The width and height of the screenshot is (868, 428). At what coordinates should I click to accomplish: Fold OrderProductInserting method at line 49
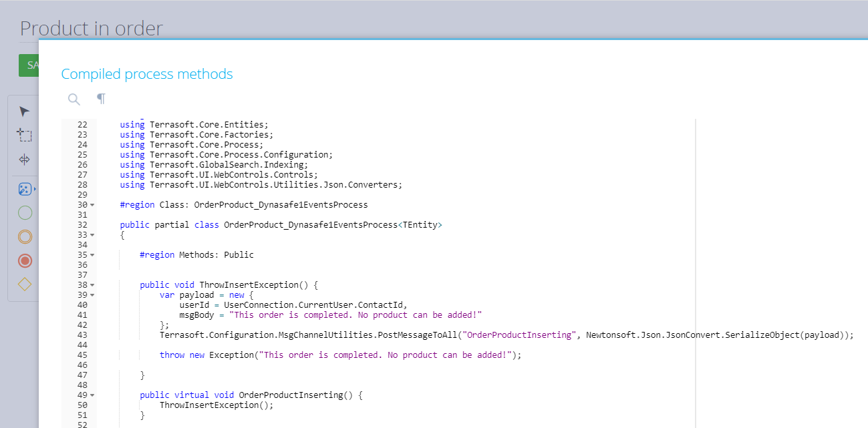coord(92,395)
